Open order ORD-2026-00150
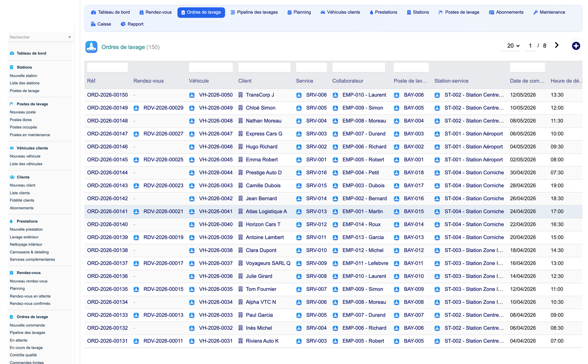The image size is (588, 364). coord(107,95)
